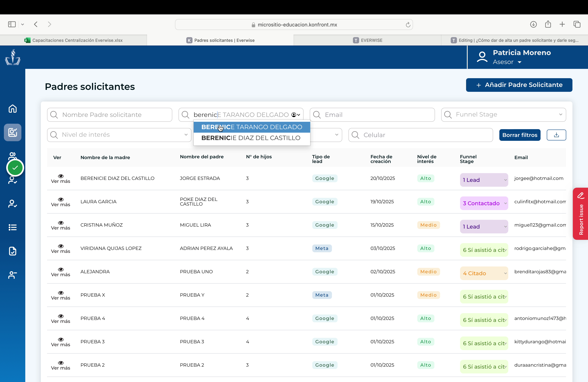Viewport: 588px width, 382px height.
Task: Click Borrar filtros button
Action: (520, 135)
